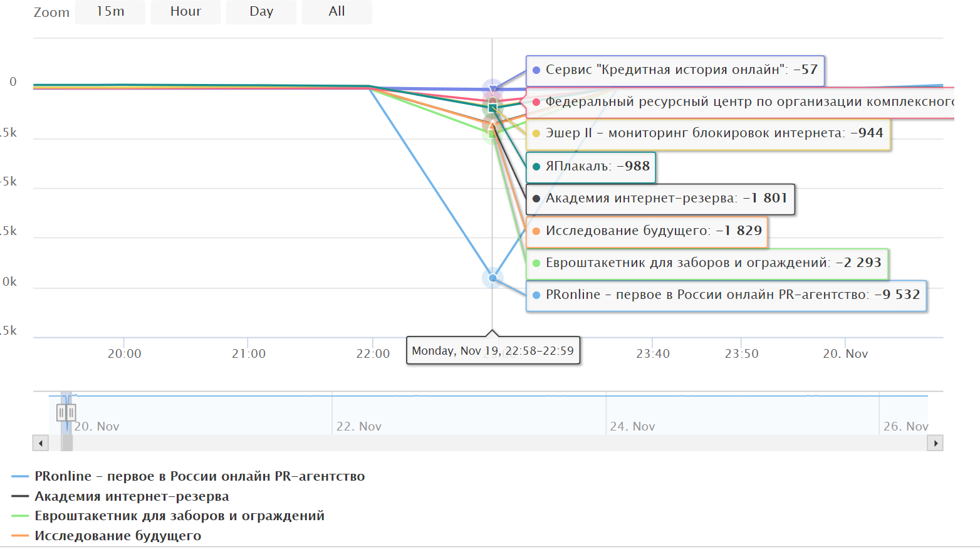The image size is (980, 549).
Task: Set zoom range to Day
Action: (x=261, y=12)
